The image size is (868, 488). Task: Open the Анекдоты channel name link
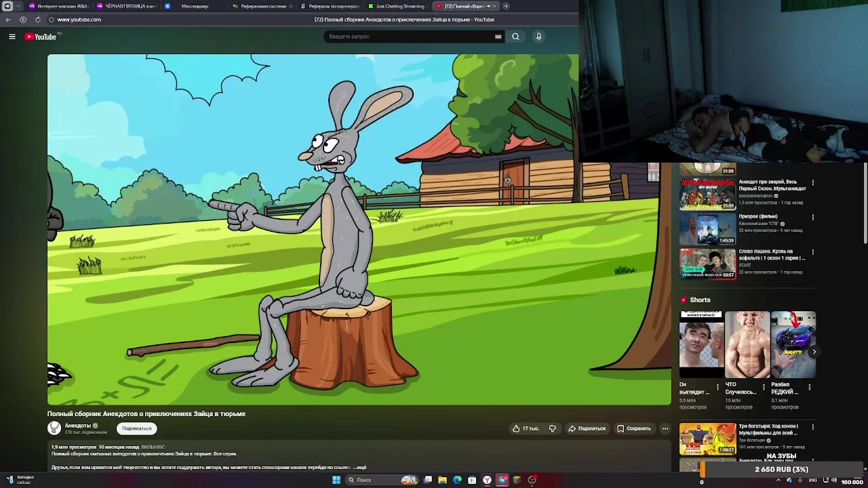tap(77, 426)
